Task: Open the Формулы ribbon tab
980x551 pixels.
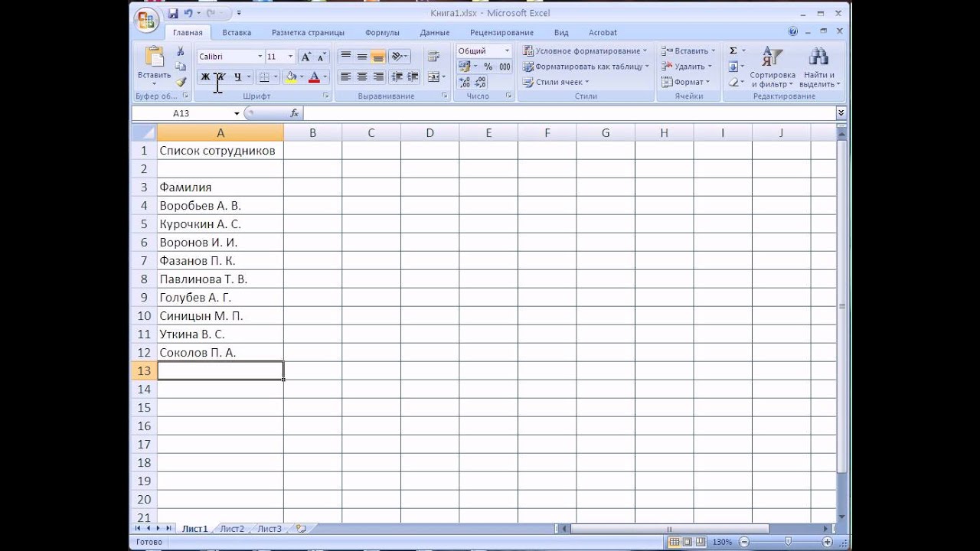Action: point(382,33)
